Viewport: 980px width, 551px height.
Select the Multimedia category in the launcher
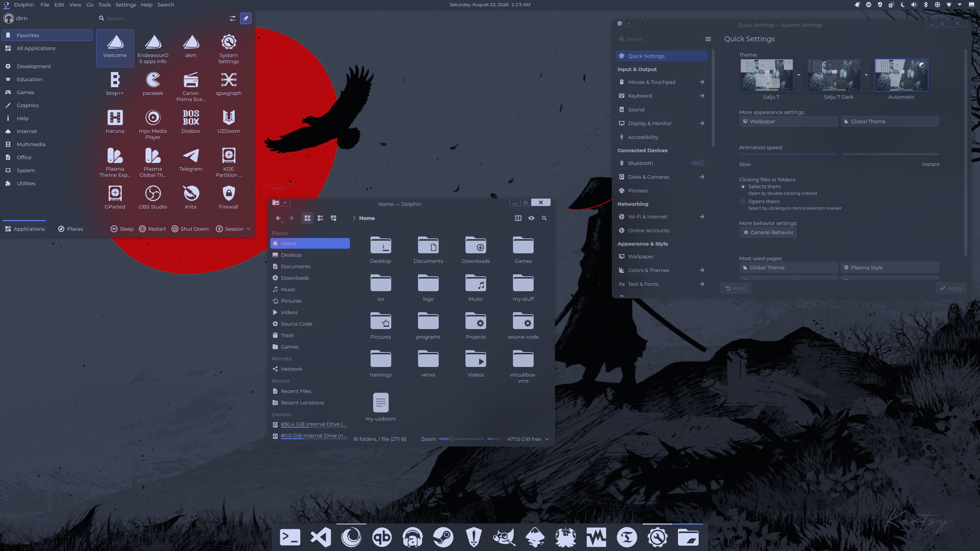47,144
